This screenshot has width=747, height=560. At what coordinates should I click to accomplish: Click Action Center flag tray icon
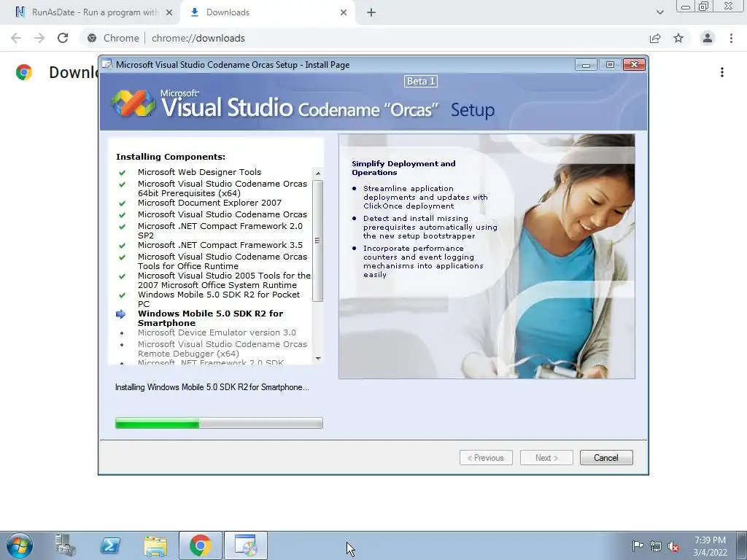638,545
